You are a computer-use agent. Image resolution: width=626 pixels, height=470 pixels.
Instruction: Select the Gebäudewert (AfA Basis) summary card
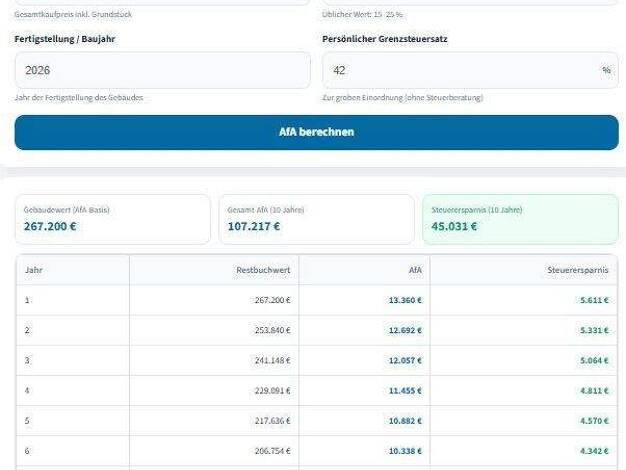pyautogui.click(x=113, y=219)
